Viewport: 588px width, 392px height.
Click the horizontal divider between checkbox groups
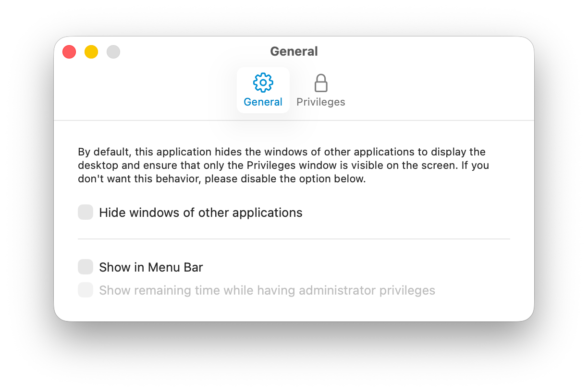[294, 238]
